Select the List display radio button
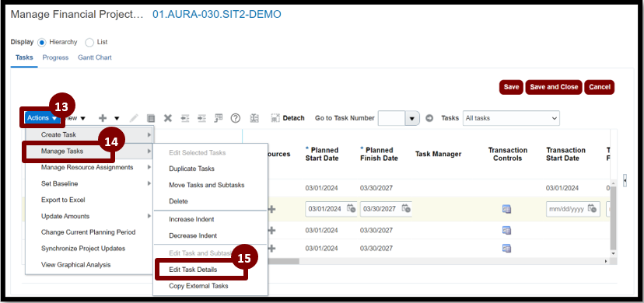The width and height of the screenshot is (644, 303). point(89,42)
